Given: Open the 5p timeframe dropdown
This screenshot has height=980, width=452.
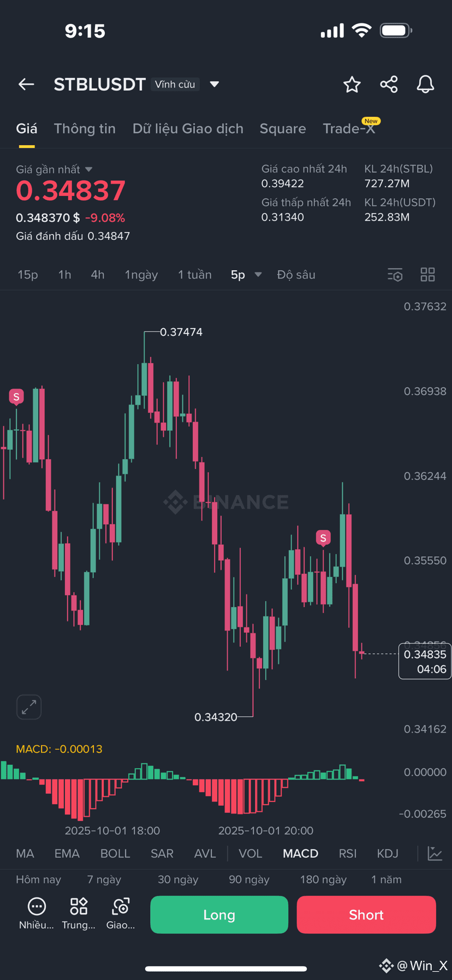Looking at the screenshot, I should [245, 274].
